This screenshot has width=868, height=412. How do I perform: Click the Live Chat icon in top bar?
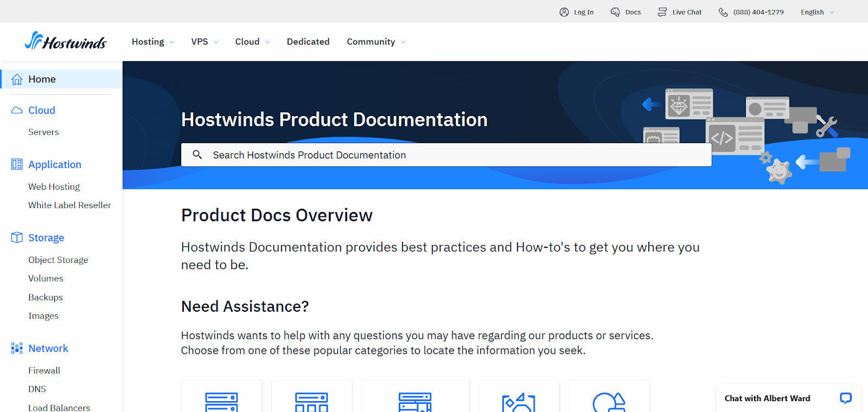(662, 12)
